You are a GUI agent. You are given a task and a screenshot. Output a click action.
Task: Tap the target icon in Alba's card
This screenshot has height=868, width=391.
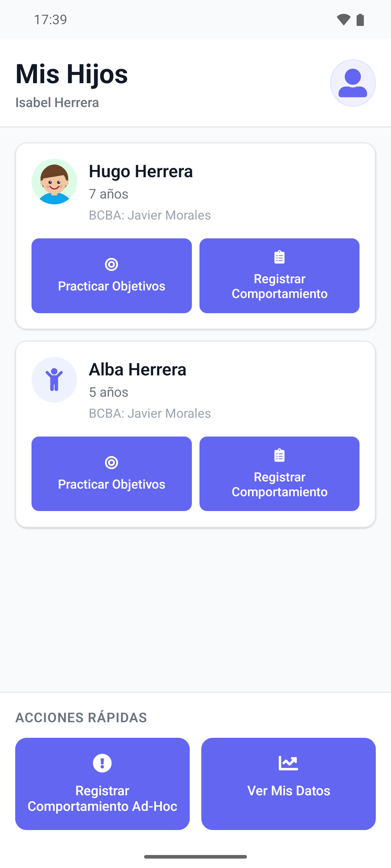coord(112,463)
